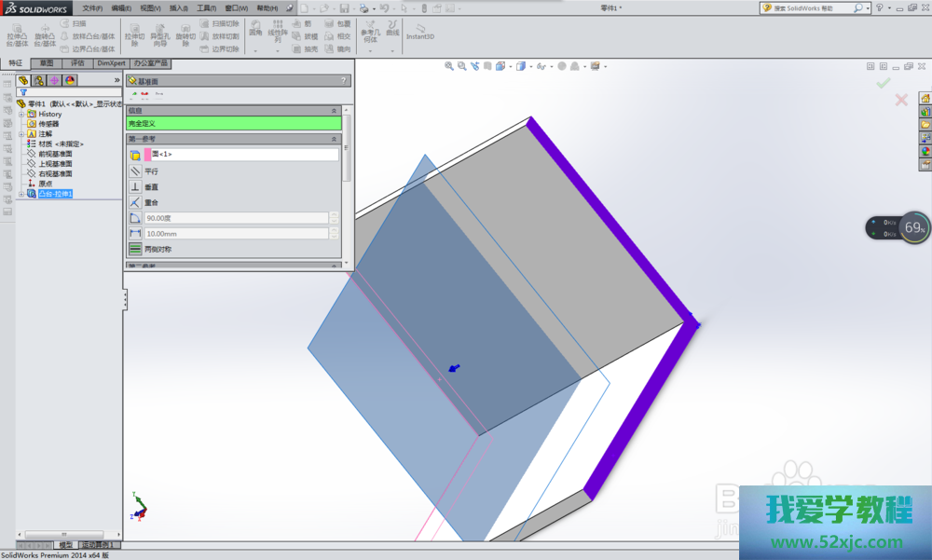Switch to the 草图 (Sketch) tab

[46, 63]
